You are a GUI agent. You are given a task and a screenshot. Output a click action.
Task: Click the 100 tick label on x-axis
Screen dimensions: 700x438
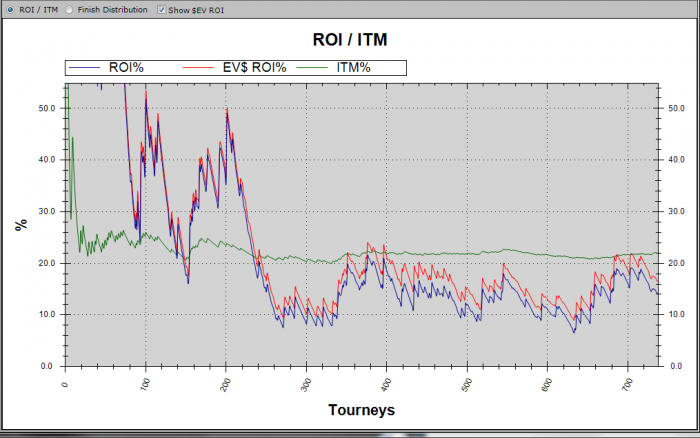point(146,384)
